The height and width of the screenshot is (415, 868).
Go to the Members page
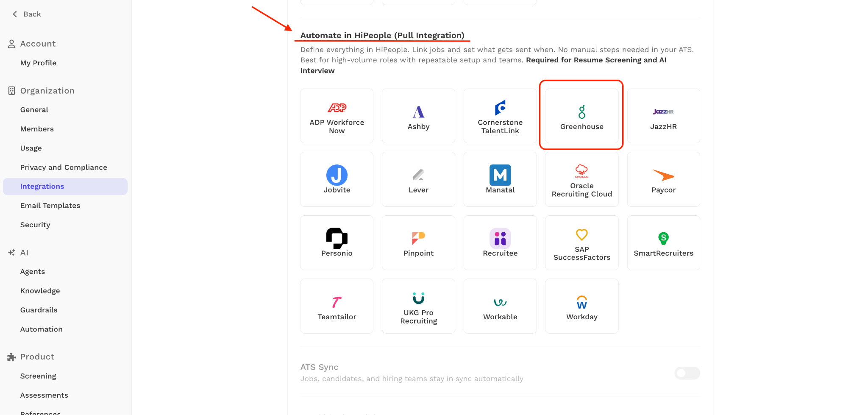point(37,129)
